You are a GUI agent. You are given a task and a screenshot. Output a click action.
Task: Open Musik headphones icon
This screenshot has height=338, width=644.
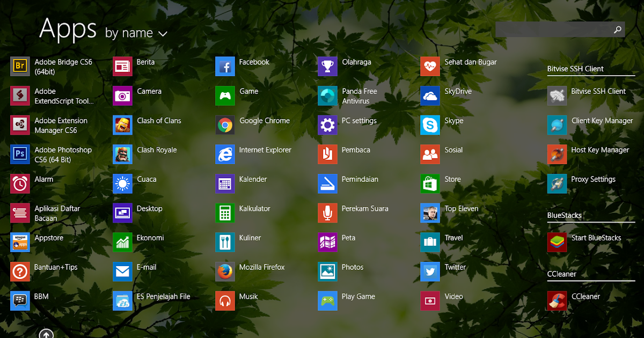(x=225, y=301)
